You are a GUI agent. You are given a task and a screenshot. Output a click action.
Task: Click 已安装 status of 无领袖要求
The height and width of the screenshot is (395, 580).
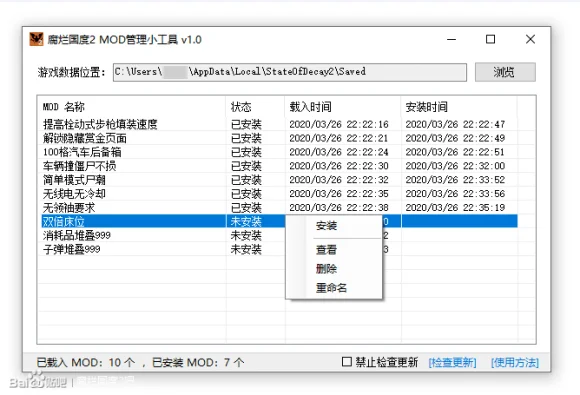246,208
